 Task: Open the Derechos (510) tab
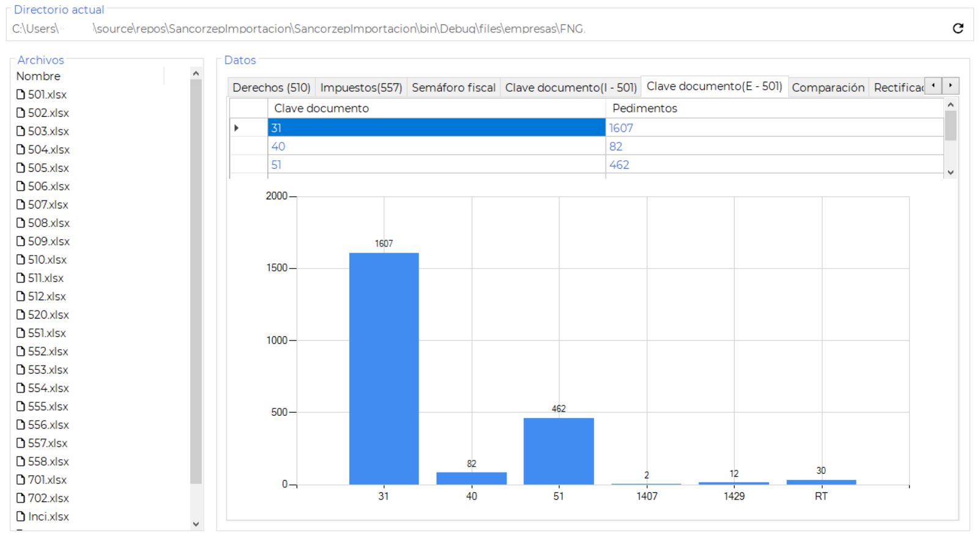point(271,87)
